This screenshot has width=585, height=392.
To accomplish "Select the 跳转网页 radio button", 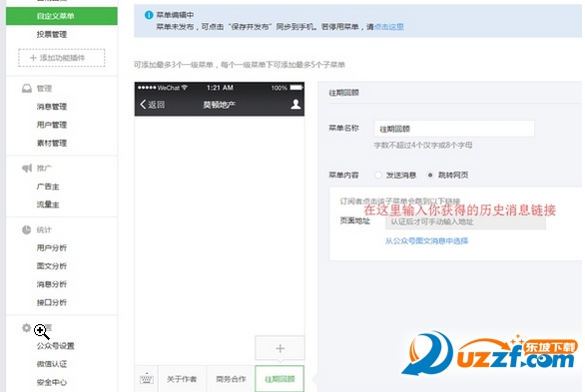I will pyautogui.click(x=430, y=175).
